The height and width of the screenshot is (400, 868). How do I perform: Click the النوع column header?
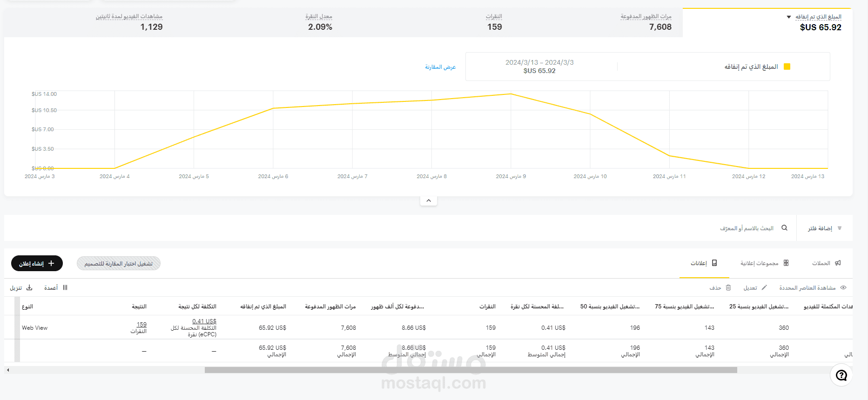[x=27, y=307]
